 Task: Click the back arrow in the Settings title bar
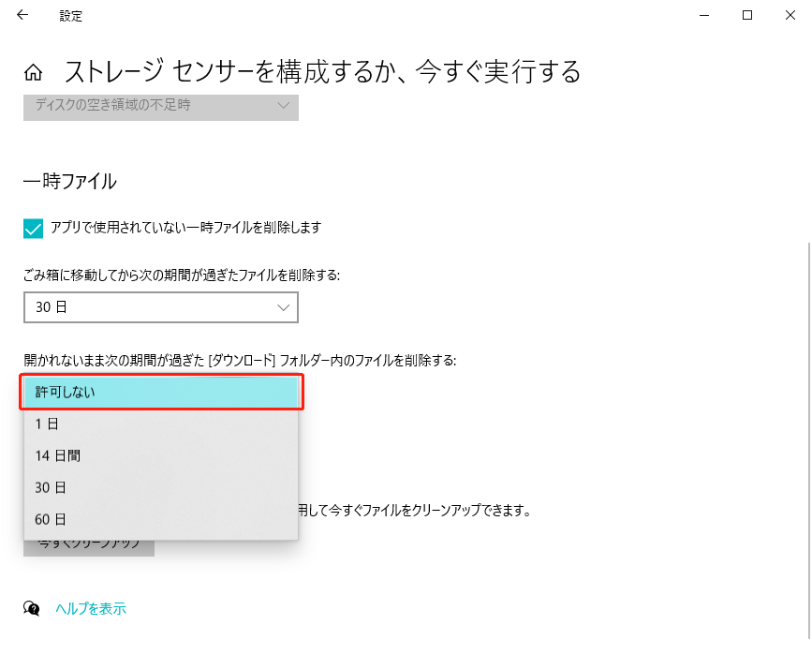pos(22,15)
